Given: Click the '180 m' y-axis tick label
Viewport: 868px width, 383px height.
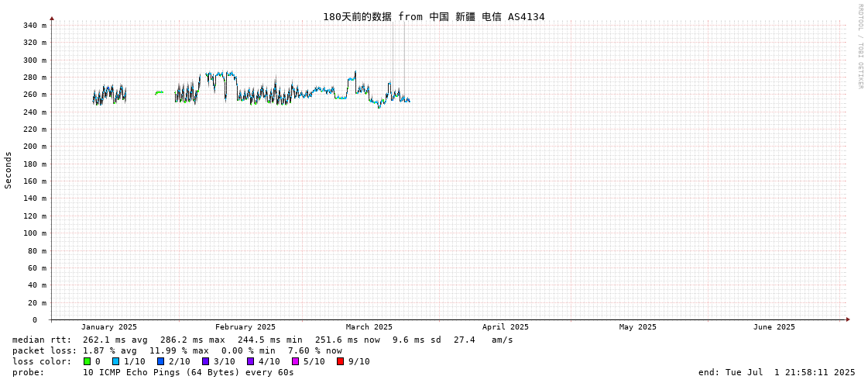Looking at the screenshot, I should click(35, 164).
